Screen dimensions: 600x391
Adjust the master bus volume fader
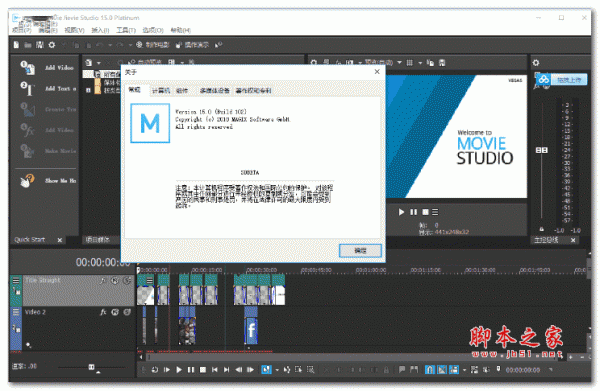541,150
